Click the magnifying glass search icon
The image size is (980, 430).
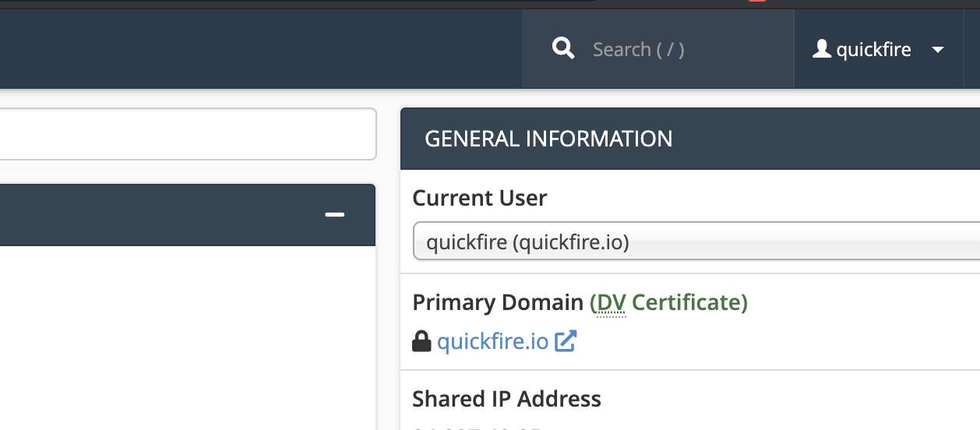(x=563, y=49)
